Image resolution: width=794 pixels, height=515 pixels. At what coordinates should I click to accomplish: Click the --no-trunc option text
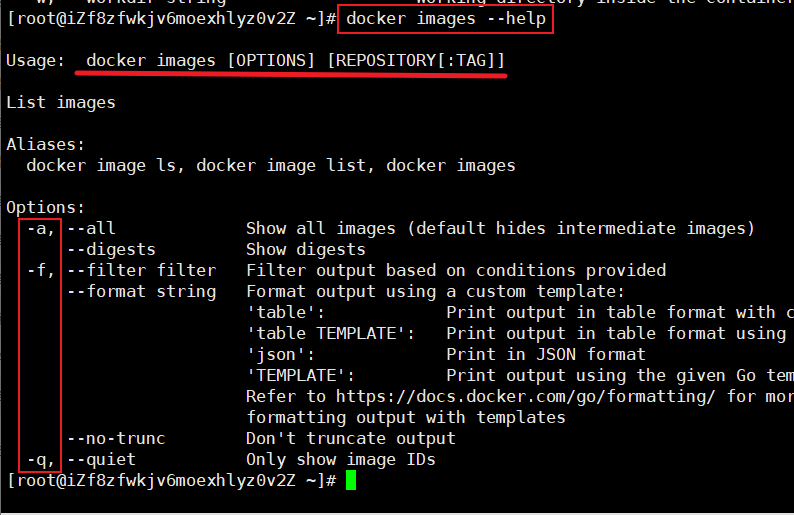tap(116, 439)
